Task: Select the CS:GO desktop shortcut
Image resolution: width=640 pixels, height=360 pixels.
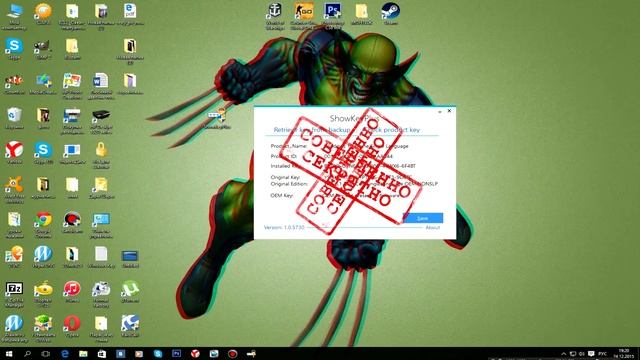Action: click(304, 16)
